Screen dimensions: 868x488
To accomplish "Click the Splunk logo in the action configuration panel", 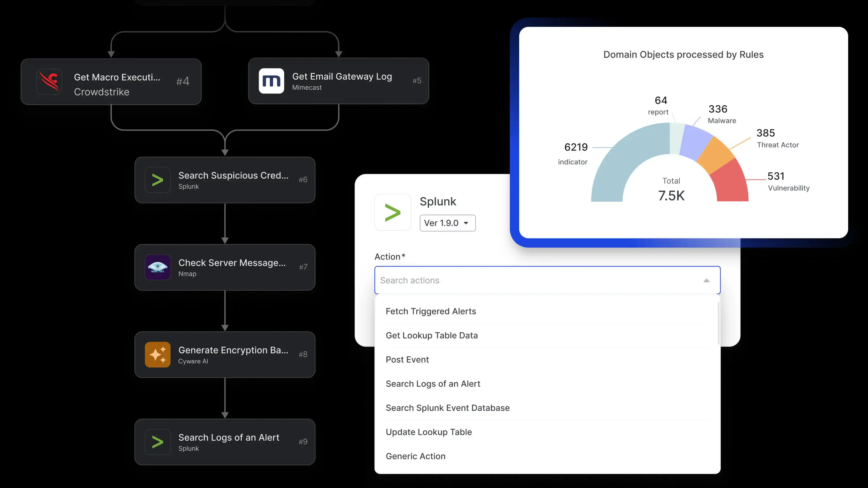I will (x=393, y=212).
